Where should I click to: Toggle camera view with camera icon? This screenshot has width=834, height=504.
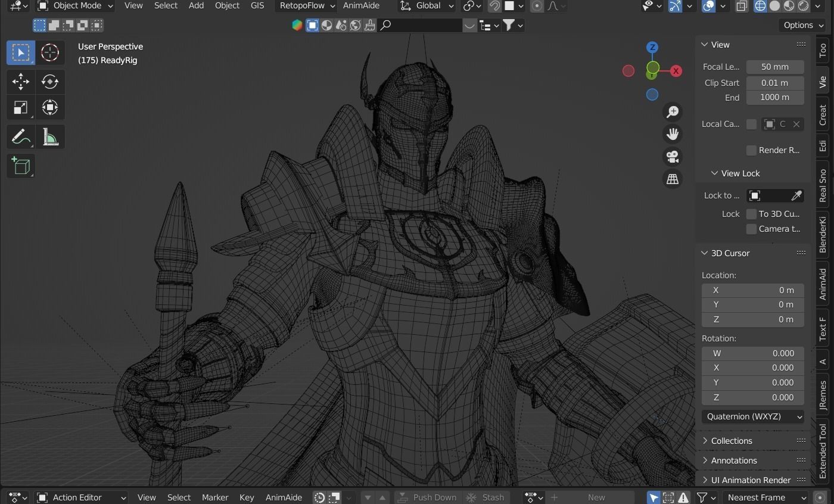tap(673, 157)
